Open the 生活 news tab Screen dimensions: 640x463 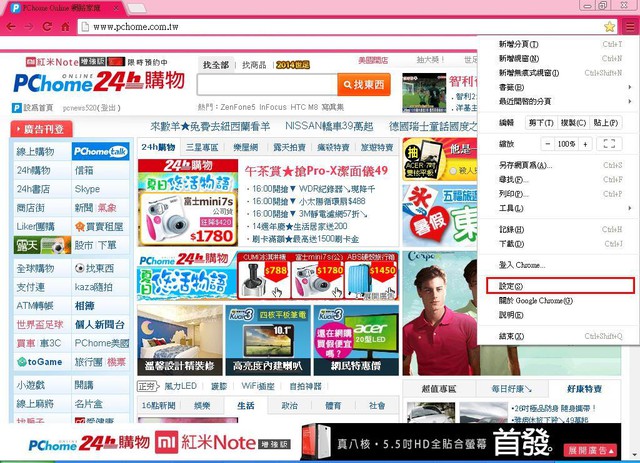(246, 405)
